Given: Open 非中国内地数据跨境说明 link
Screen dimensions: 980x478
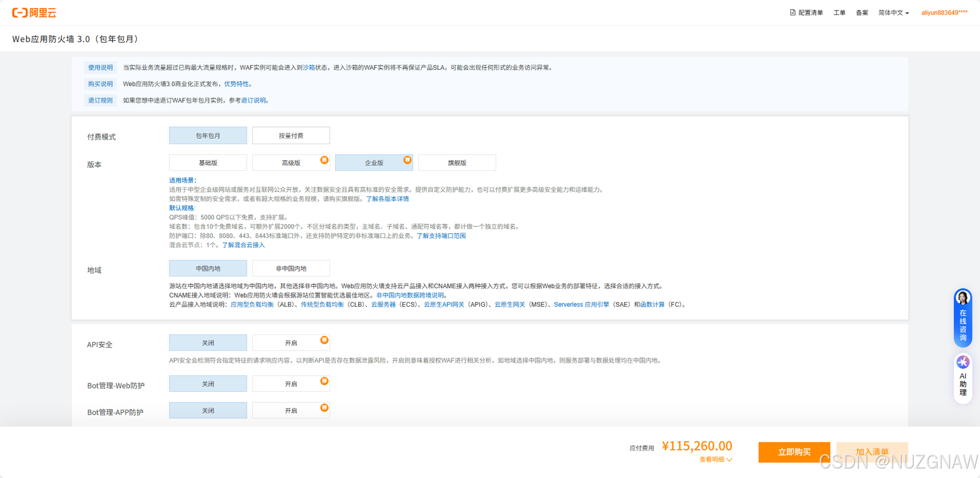Looking at the screenshot, I should coord(410,295).
